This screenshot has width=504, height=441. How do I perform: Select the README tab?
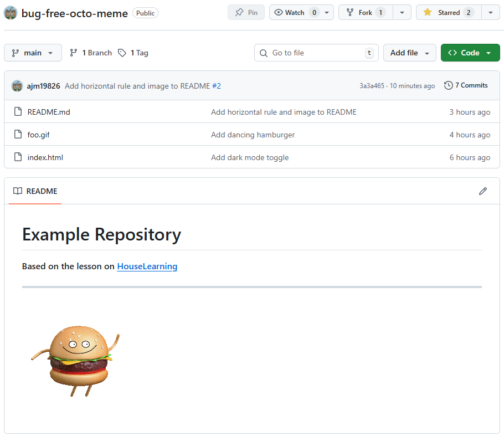tap(35, 191)
